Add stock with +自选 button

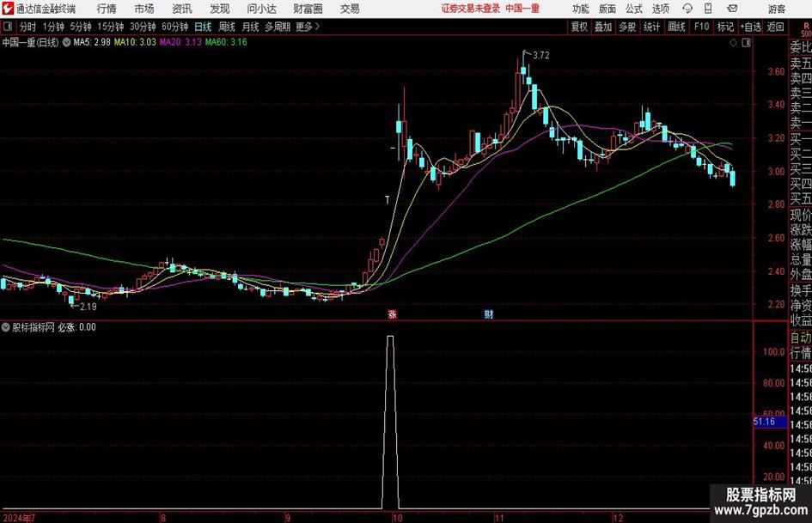(751, 27)
